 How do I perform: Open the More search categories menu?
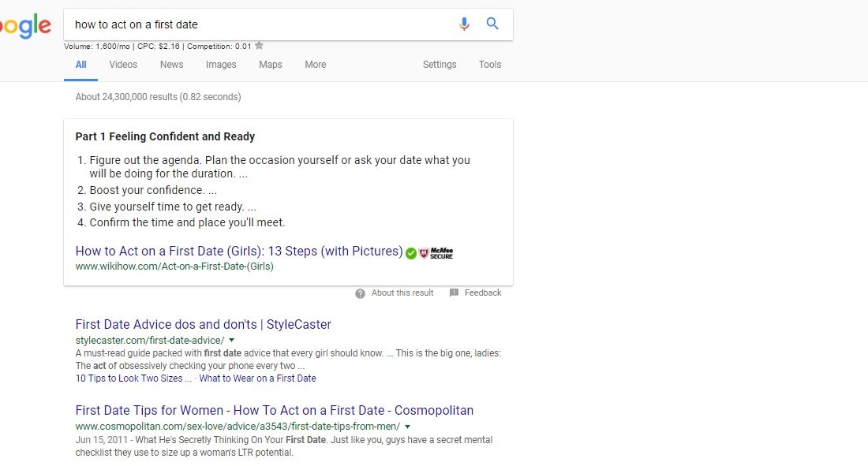pyautogui.click(x=315, y=65)
